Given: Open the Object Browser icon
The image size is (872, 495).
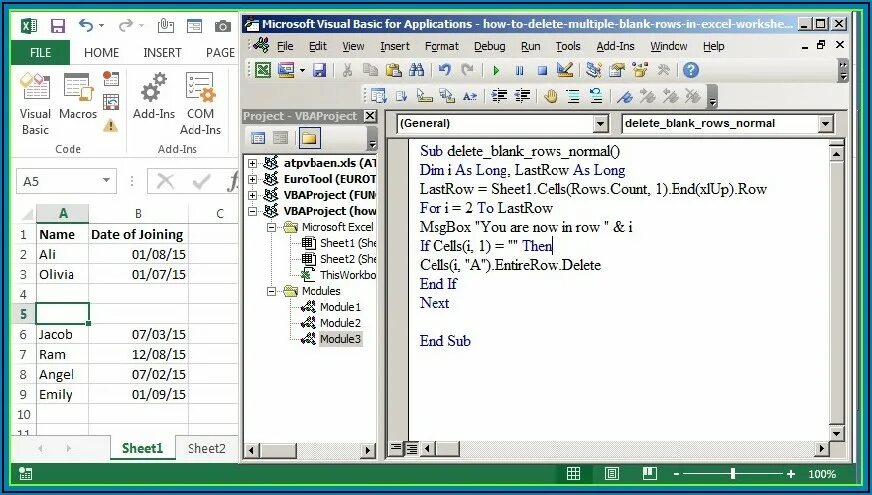Looking at the screenshot, I should pyautogui.click(x=640, y=70).
